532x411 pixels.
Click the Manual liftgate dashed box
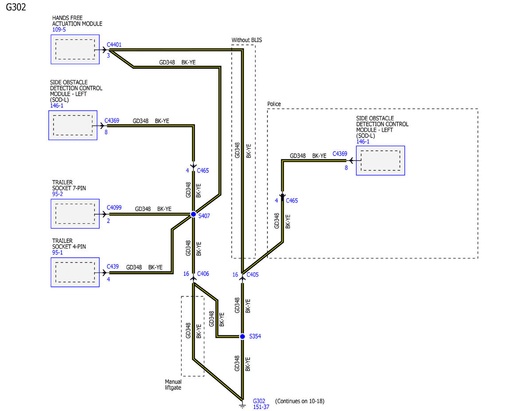tap(192, 336)
